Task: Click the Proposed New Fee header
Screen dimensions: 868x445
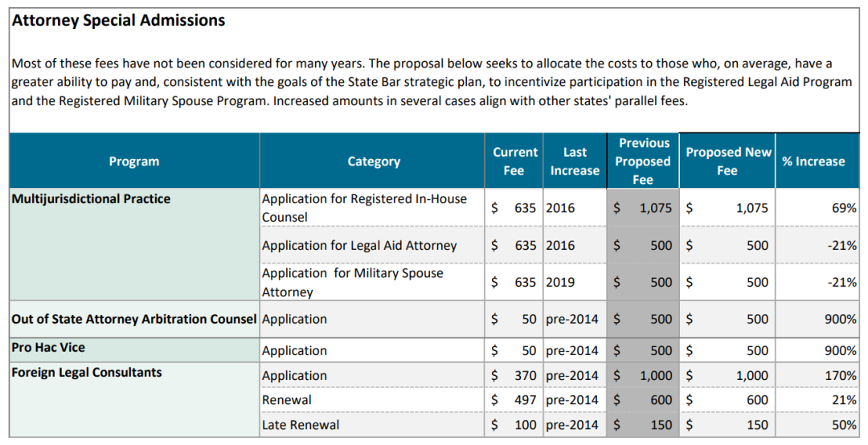Action: coord(727,161)
